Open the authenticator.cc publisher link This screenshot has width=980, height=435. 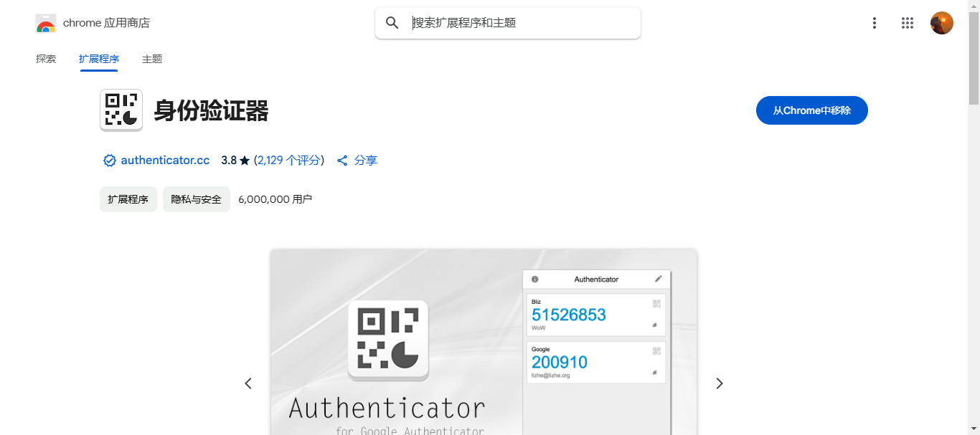point(165,161)
